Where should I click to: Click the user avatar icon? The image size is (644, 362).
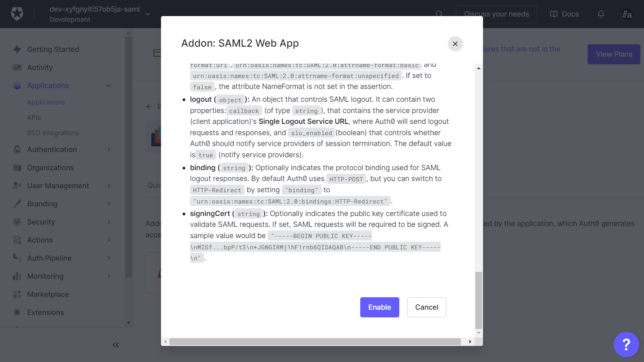coord(627,14)
